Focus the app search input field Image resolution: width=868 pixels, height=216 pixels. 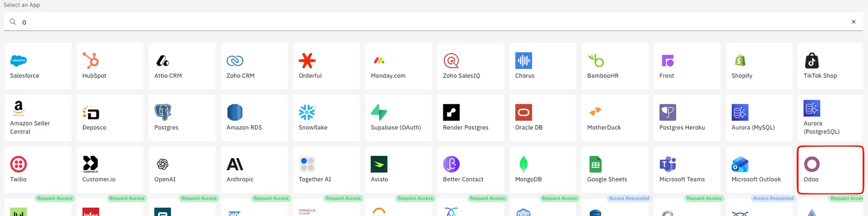[x=433, y=22]
